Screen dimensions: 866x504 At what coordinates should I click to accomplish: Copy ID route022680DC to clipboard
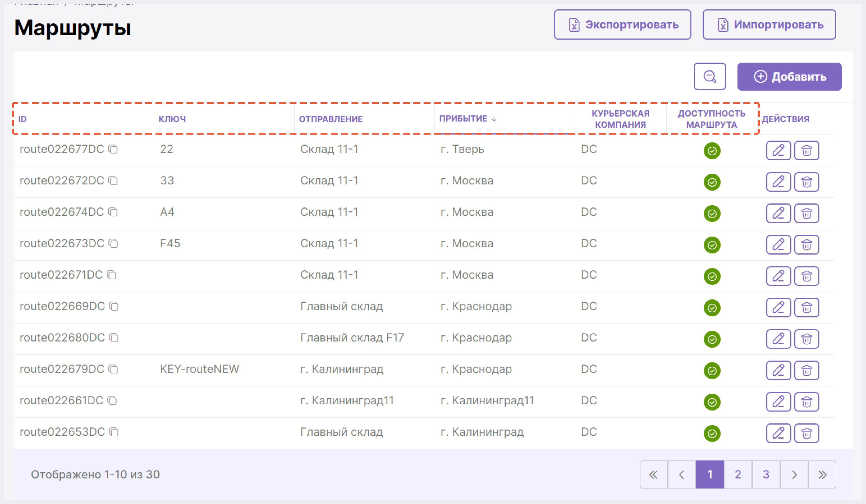(114, 338)
